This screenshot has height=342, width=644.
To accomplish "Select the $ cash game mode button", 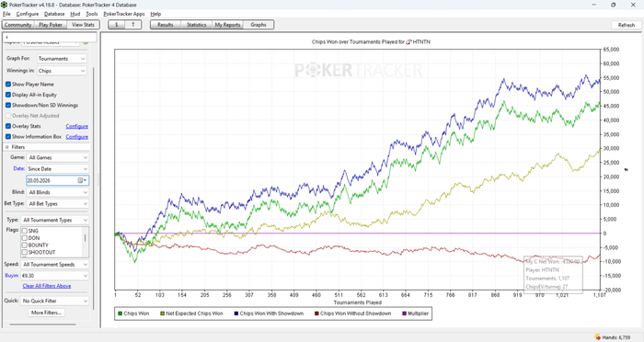I will (x=117, y=25).
